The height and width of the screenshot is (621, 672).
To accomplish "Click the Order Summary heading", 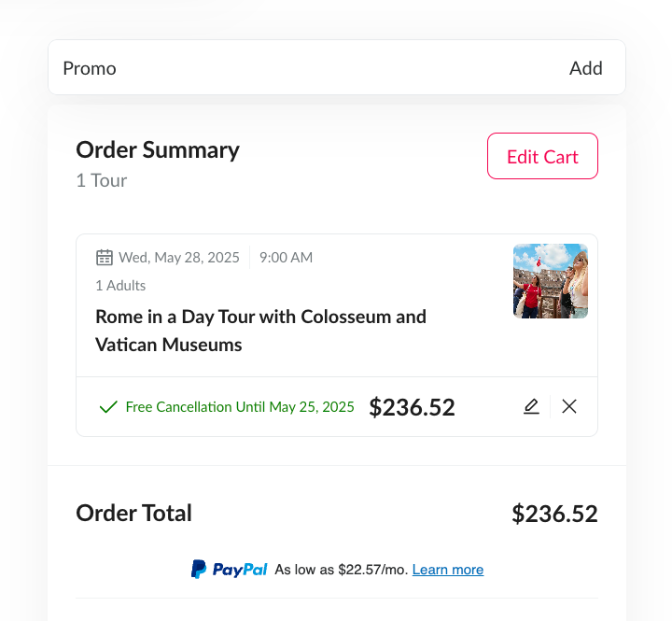I will [x=158, y=150].
